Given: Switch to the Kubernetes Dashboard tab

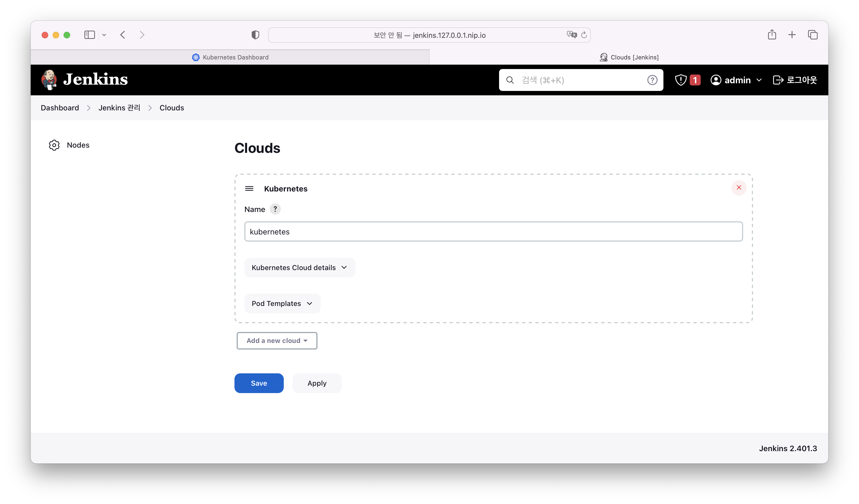Looking at the screenshot, I should click(230, 57).
